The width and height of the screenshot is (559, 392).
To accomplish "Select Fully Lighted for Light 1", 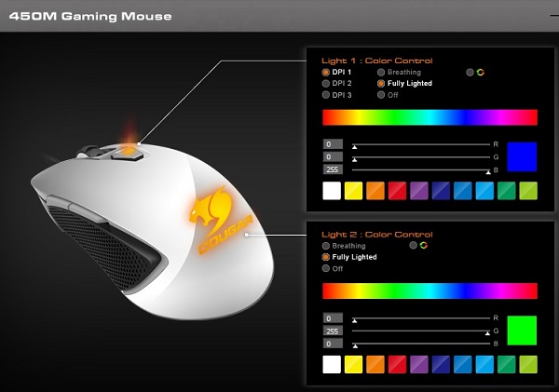I will pyautogui.click(x=381, y=84).
